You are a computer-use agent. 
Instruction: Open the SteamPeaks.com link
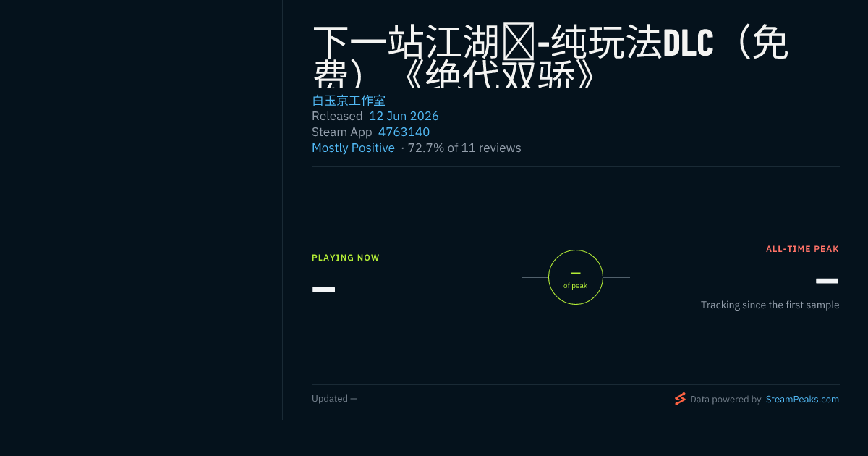coord(802,399)
